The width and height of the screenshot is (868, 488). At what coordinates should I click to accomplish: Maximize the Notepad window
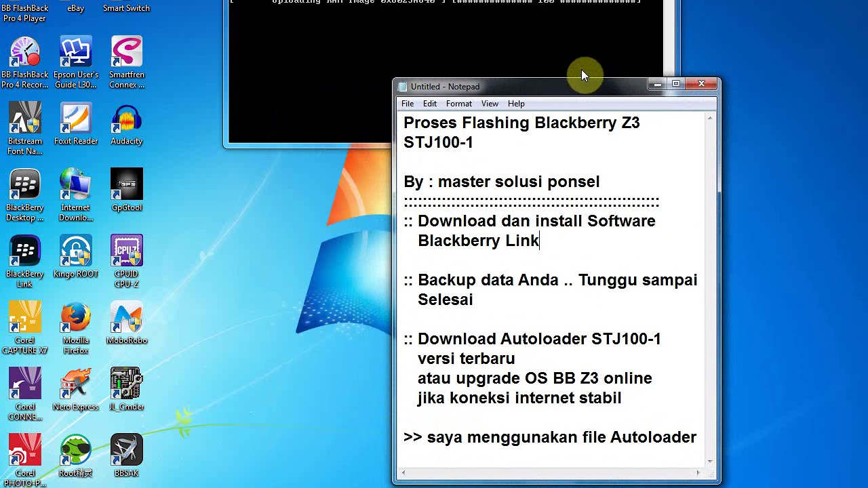pyautogui.click(x=676, y=84)
